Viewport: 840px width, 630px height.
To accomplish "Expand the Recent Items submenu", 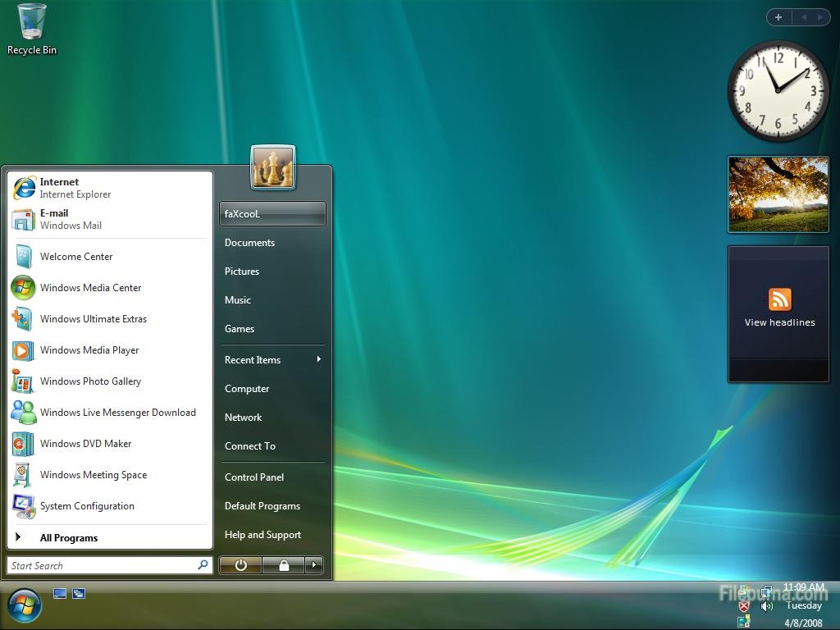I will coord(271,360).
